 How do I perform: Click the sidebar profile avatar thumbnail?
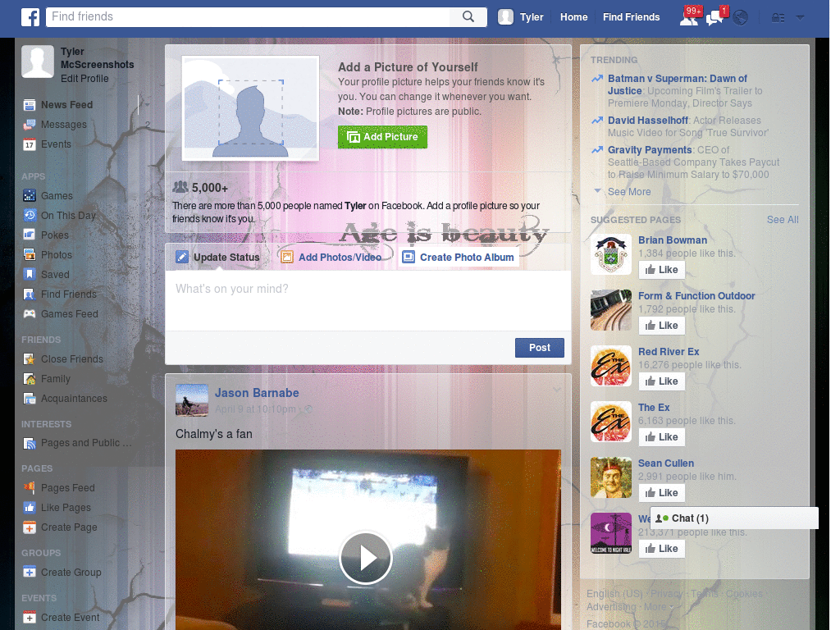[38, 62]
